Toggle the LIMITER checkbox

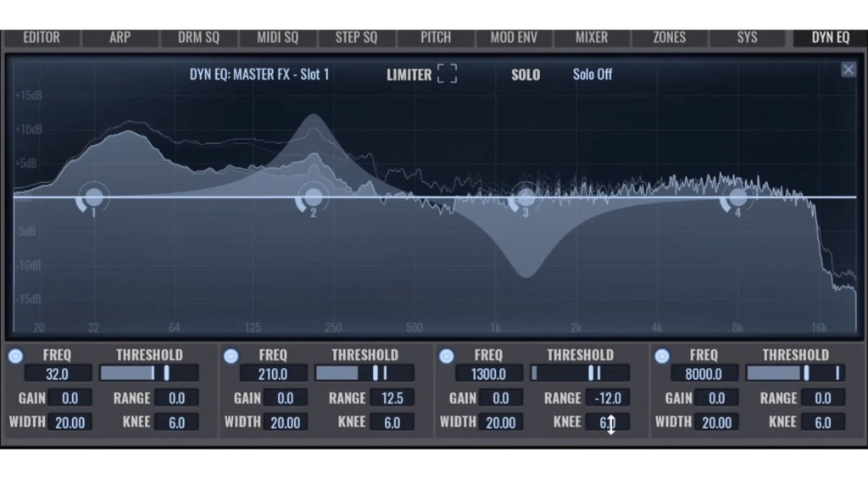[447, 74]
